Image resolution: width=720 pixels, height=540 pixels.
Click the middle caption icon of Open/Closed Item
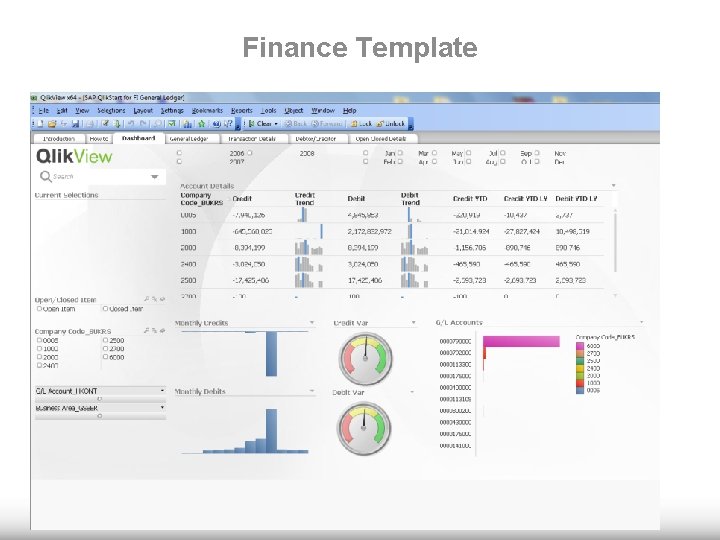point(155,299)
